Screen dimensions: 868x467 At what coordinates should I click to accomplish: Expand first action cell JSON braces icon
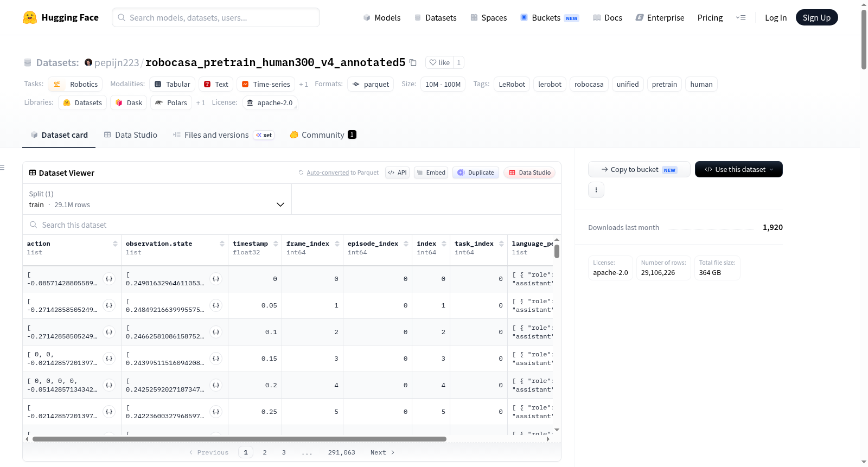109,279
